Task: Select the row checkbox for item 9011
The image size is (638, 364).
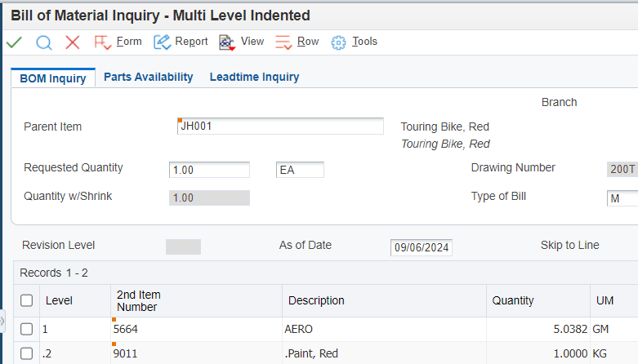Action: (x=26, y=353)
